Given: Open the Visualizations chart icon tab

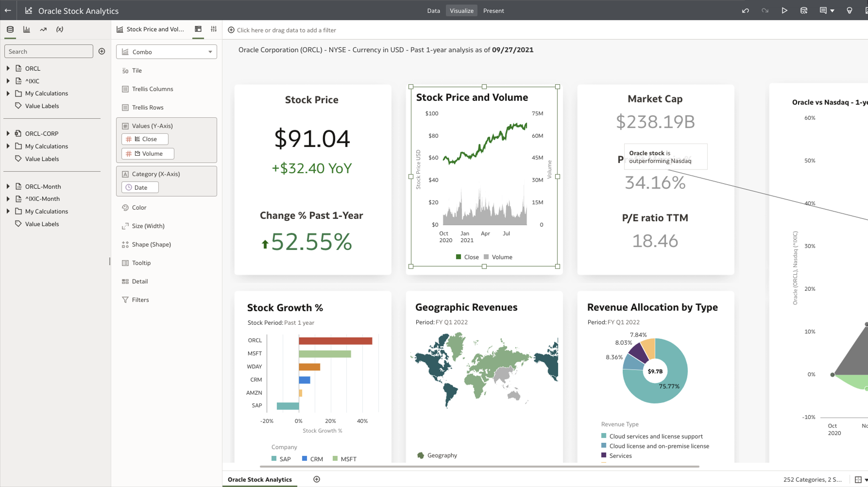Looking at the screenshot, I should click(26, 29).
